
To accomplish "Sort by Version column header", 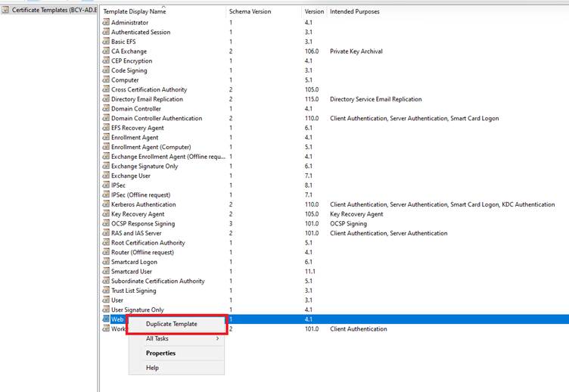I will [x=314, y=11].
